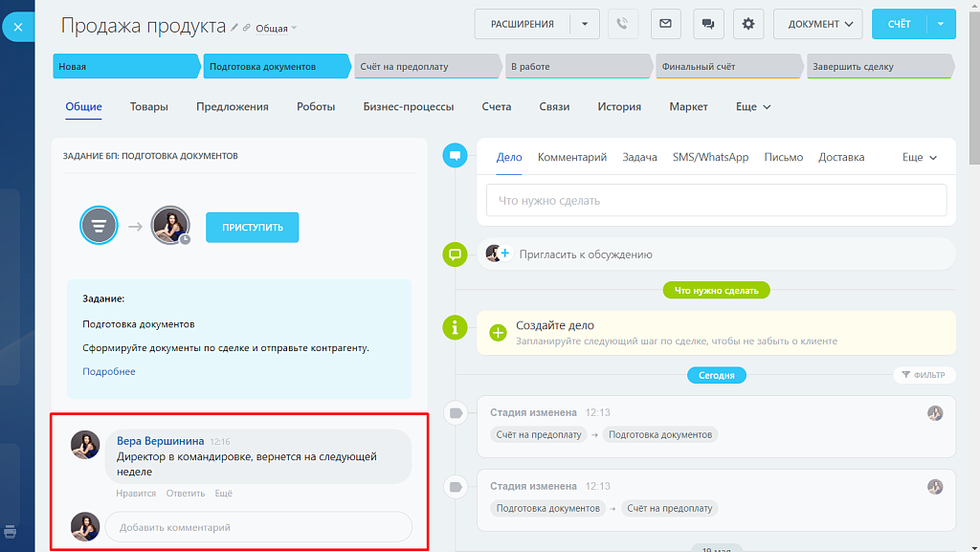Screen dimensions: 980x552
Task: Click the blue task stage icon with list lines
Action: pos(99,225)
